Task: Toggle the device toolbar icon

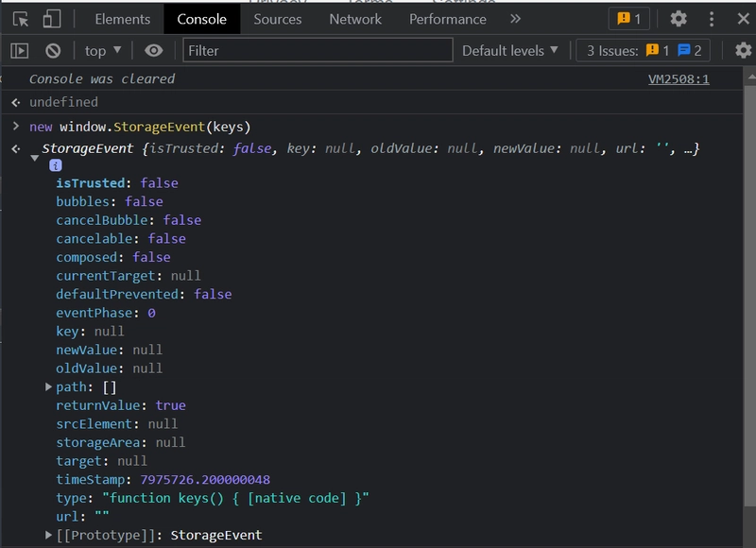Action: (52, 19)
